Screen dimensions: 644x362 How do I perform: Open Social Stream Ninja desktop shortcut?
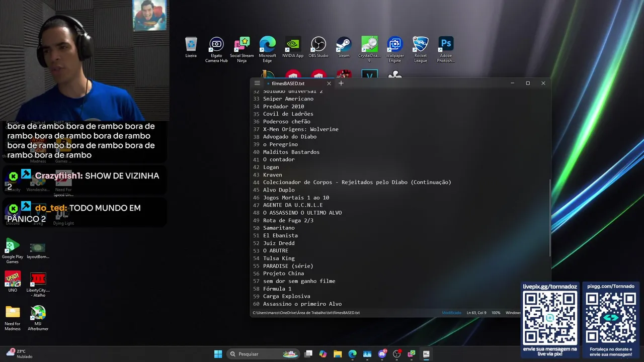pos(242,50)
